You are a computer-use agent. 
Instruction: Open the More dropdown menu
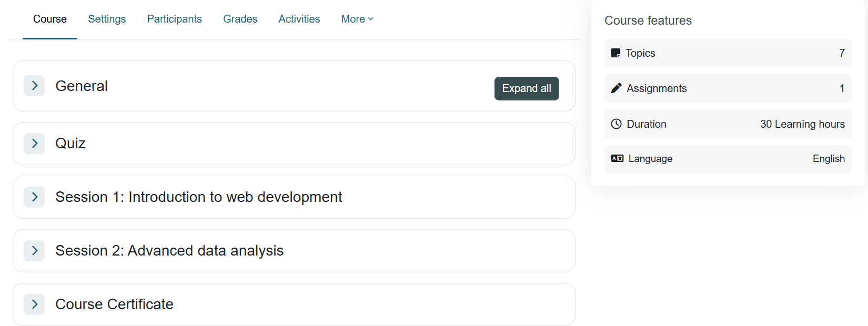pos(357,19)
